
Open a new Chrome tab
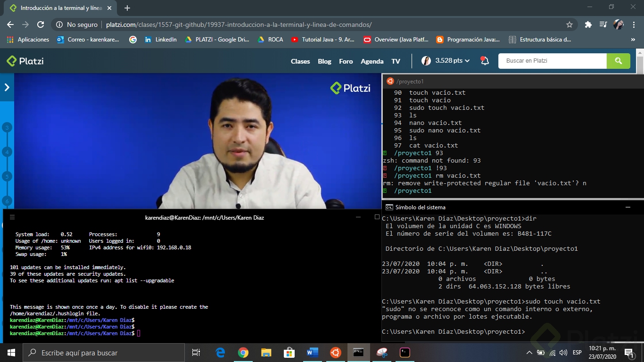coord(127,8)
